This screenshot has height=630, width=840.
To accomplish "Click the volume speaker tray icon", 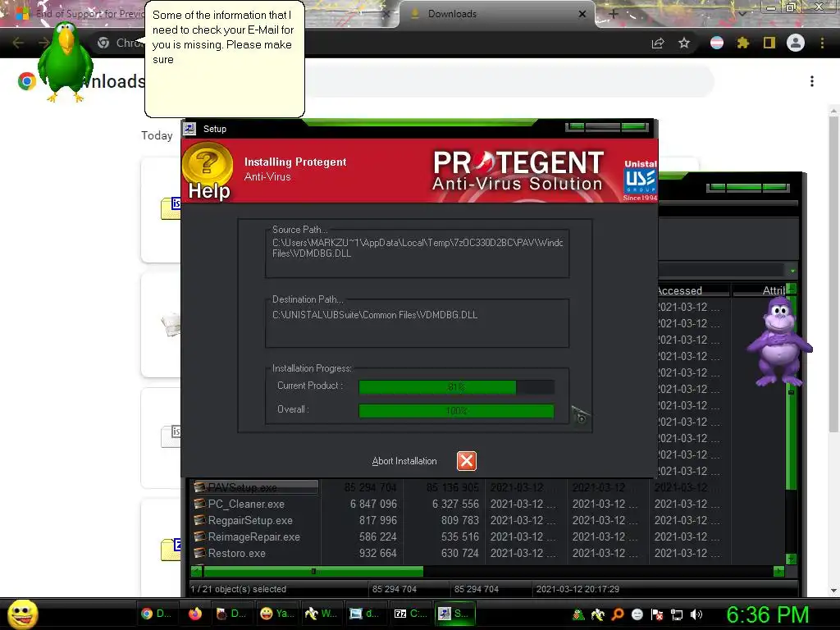I will coord(696,614).
